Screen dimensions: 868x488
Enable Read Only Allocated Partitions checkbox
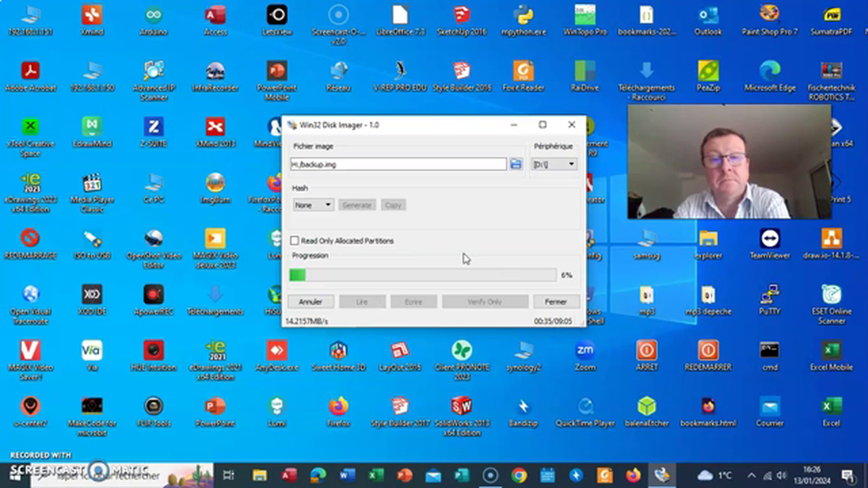[295, 241]
